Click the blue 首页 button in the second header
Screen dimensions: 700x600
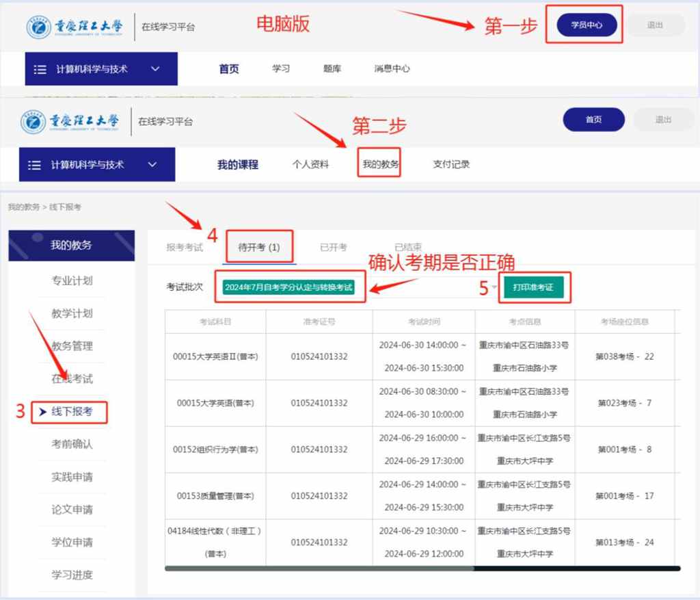[x=594, y=119]
